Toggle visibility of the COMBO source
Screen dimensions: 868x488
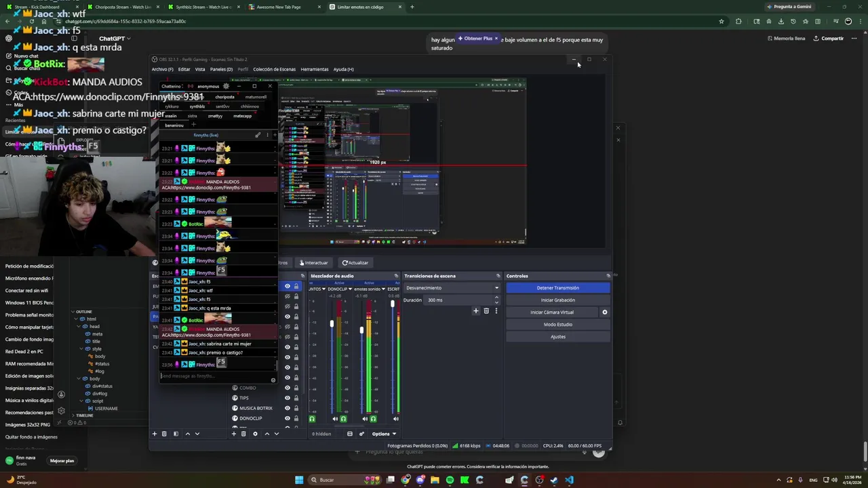[x=288, y=388]
